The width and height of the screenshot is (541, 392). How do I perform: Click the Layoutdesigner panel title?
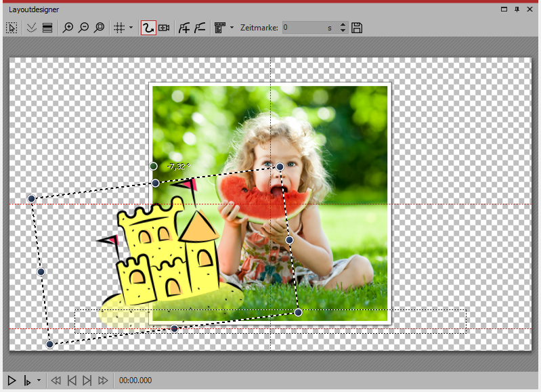click(x=34, y=9)
